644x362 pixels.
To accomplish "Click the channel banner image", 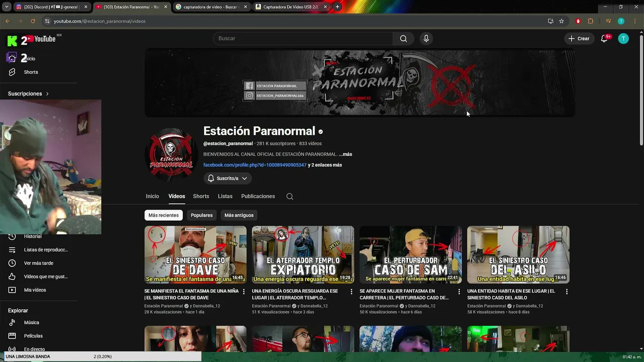I will tap(360, 83).
